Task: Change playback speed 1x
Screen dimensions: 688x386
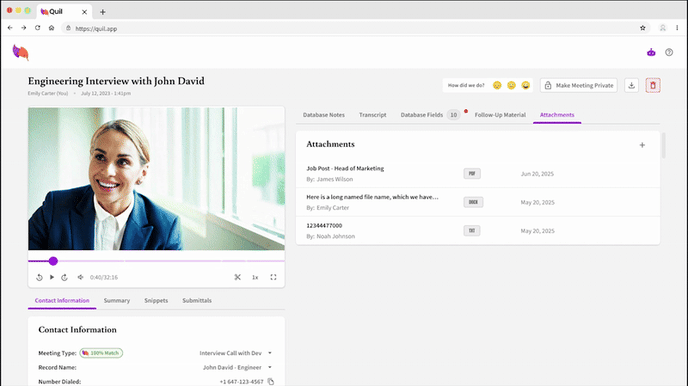Action: pos(255,277)
